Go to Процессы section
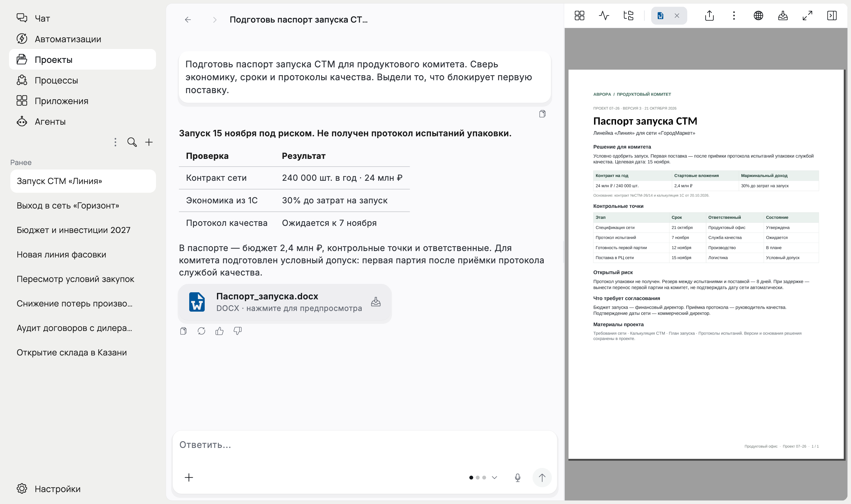The height and width of the screenshot is (504, 851). 82,80
